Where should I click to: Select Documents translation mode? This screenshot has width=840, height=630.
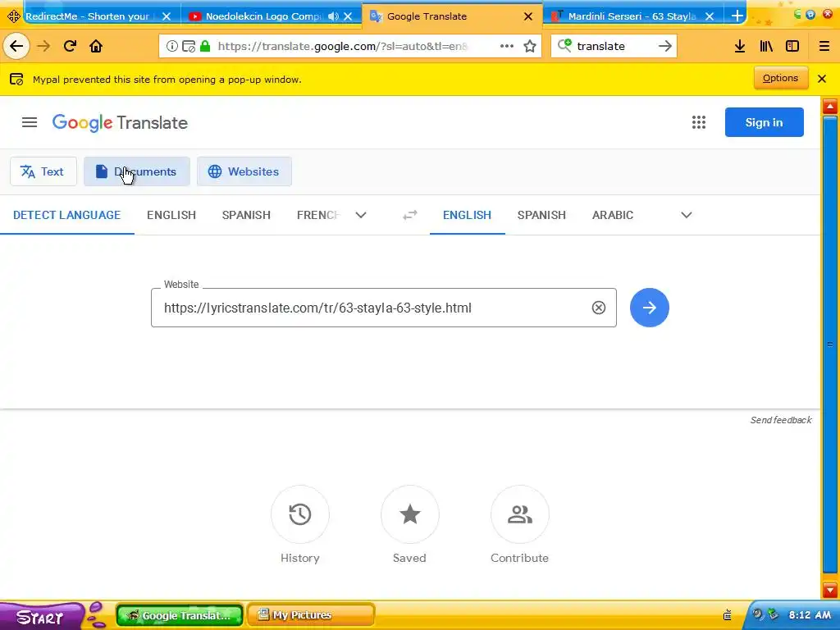[137, 171]
